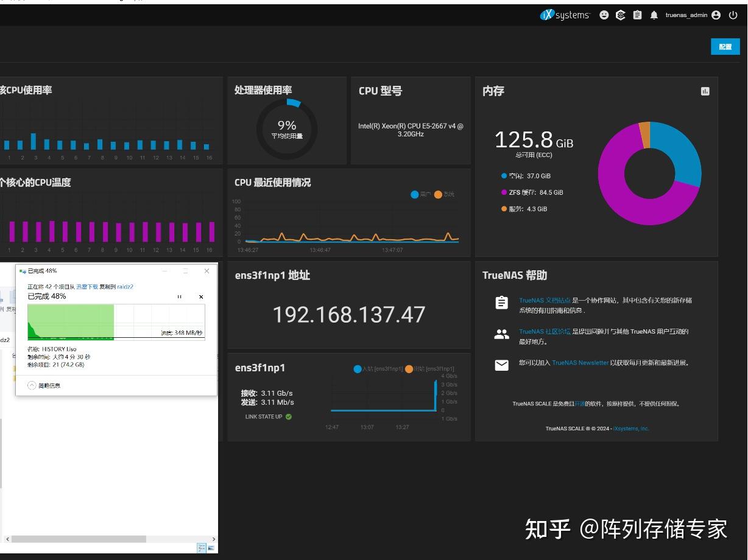Collapse 简略信息 in the copy dialog
The image size is (748, 560).
[49, 385]
